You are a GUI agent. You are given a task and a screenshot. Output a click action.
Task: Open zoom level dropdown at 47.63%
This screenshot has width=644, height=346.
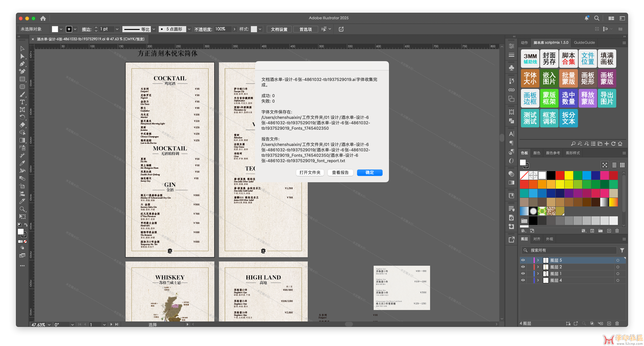49,325
